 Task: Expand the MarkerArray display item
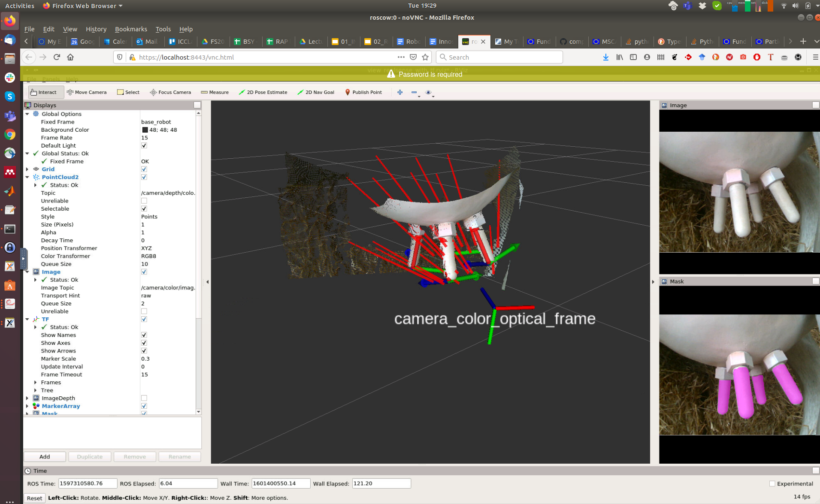pos(27,406)
